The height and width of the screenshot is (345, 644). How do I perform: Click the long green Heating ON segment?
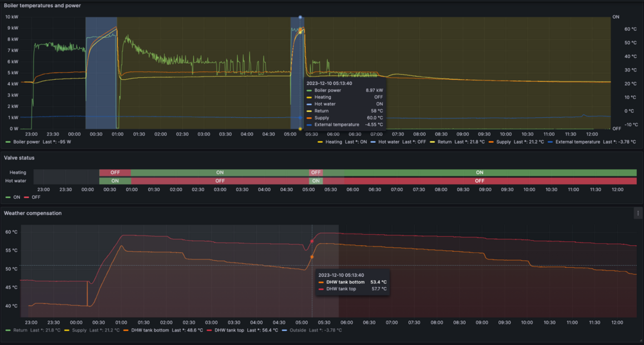[479, 172]
